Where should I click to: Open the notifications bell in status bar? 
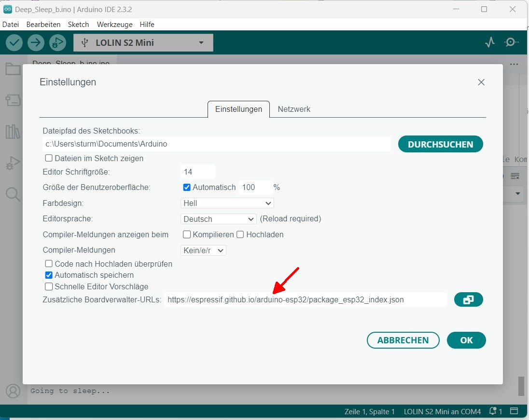click(x=493, y=411)
